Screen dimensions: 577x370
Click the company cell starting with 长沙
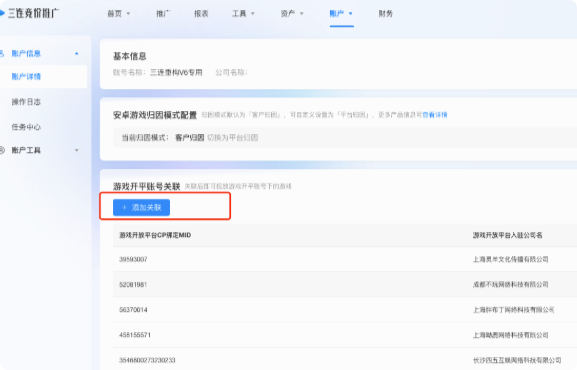point(517,360)
